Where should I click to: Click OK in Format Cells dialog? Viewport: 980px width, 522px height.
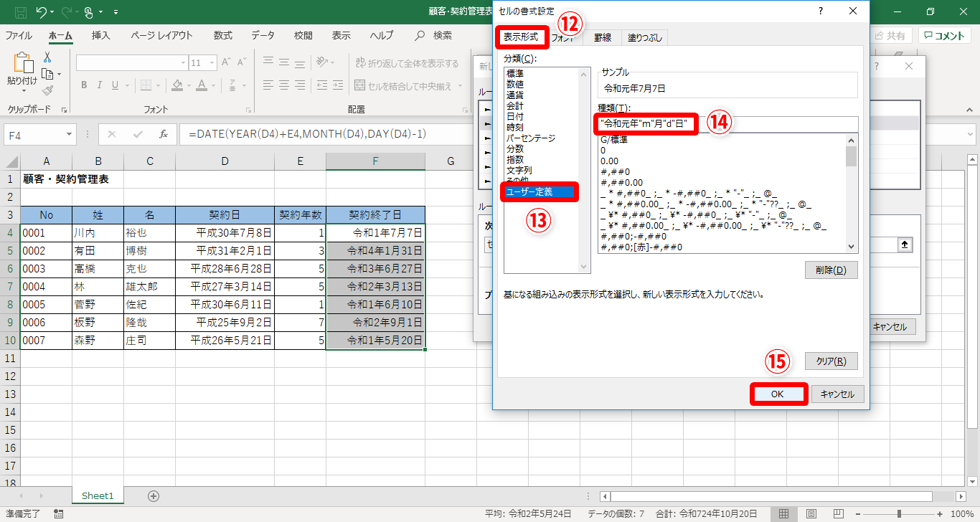pos(778,394)
